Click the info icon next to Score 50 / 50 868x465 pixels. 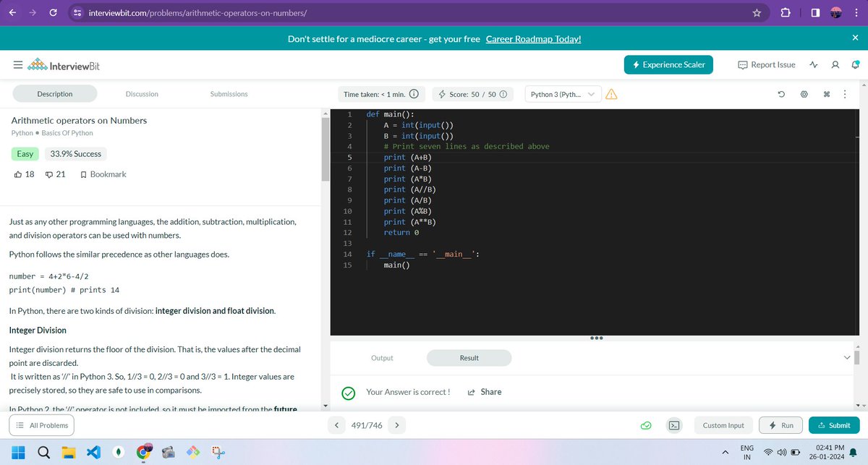(503, 94)
